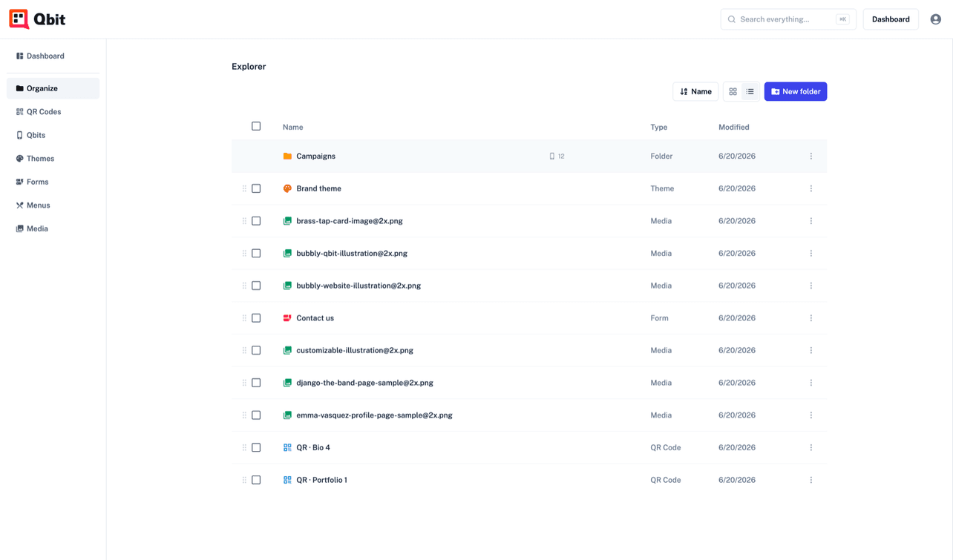The image size is (953, 560).
Task: Click the Campaigns folder icon
Action: pos(287,157)
